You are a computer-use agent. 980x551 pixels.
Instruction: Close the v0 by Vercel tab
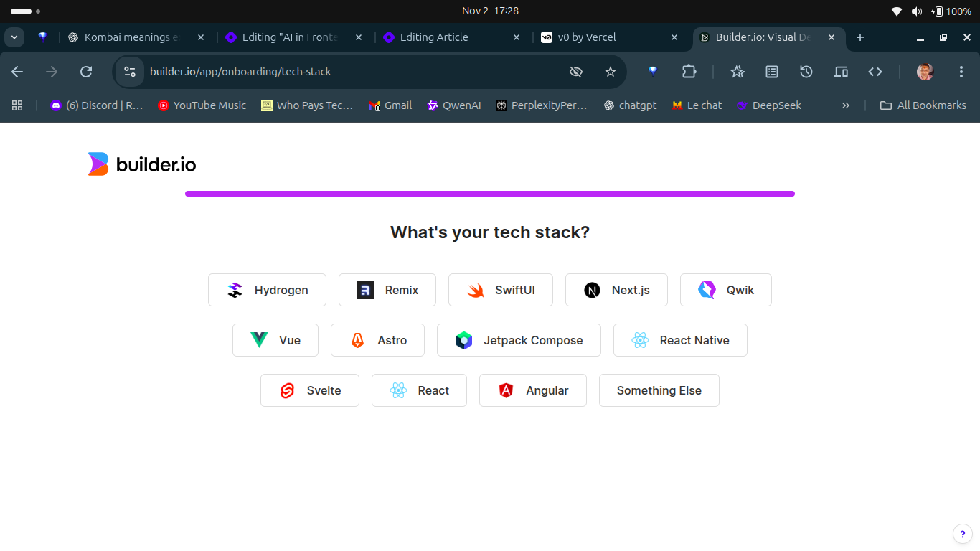click(674, 37)
